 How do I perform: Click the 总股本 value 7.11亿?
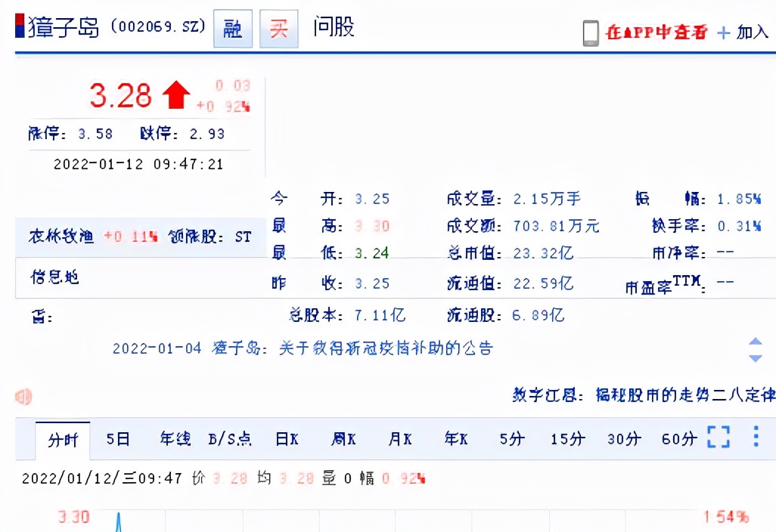[380, 315]
